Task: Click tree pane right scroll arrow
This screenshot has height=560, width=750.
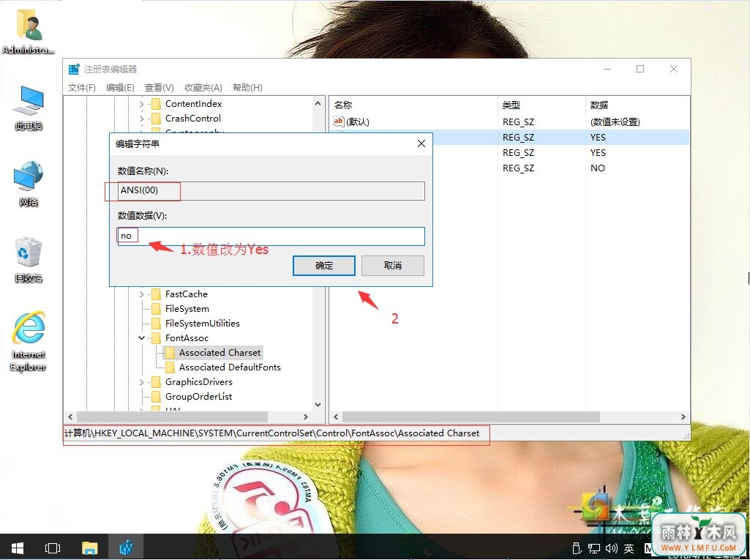Action: [x=306, y=417]
